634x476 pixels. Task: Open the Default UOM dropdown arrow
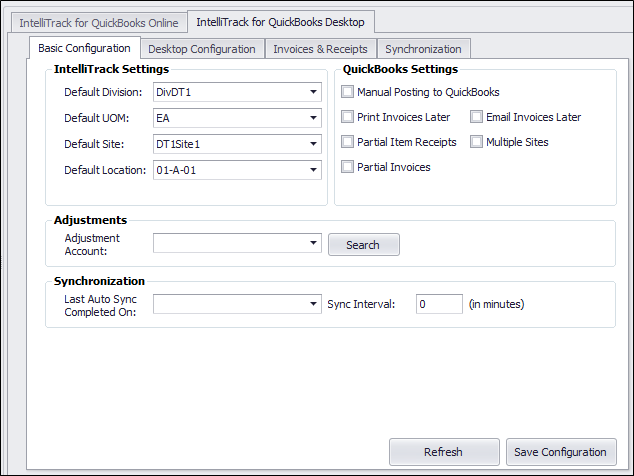click(313, 118)
